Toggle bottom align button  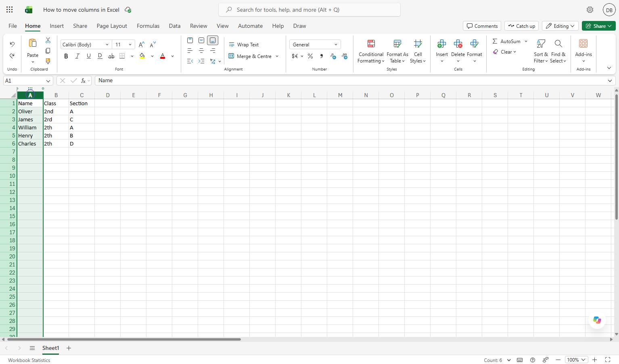213,40
